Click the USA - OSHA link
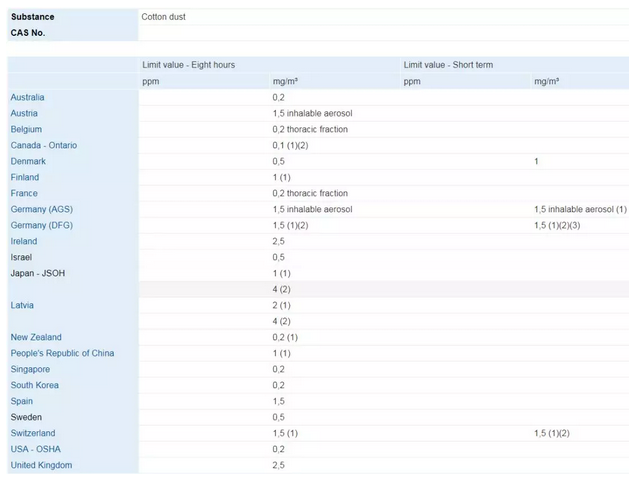The width and height of the screenshot is (637, 483). point(35,449)
